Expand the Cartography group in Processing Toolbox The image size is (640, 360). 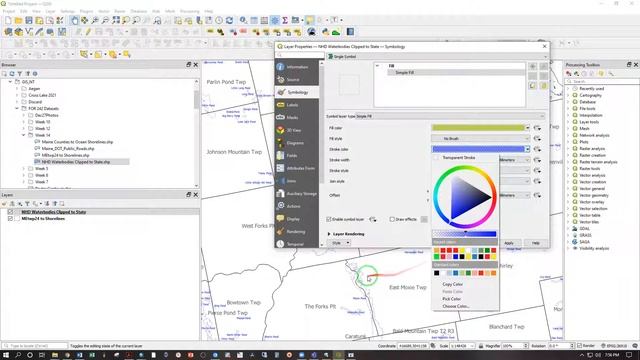point(568,95)
